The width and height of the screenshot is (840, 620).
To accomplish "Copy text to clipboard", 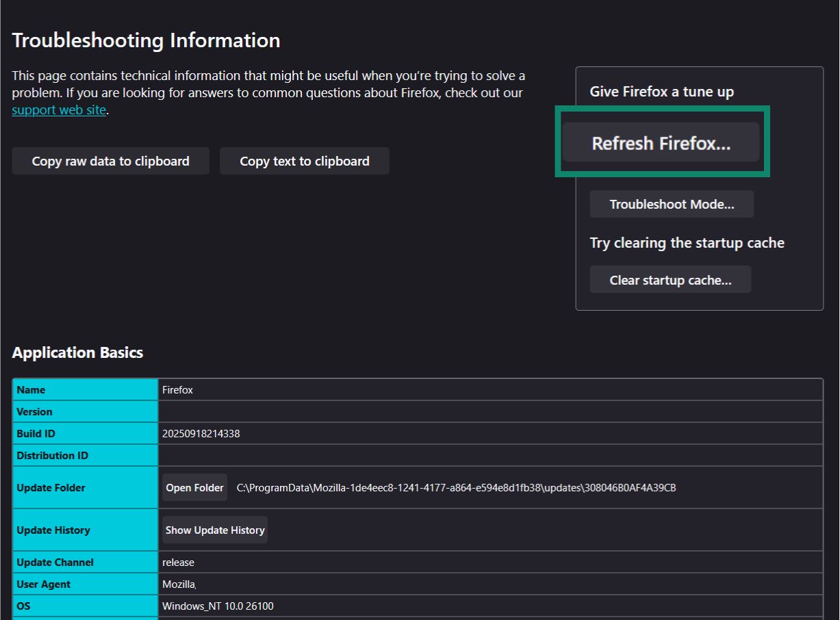I will tap(304, 161).
